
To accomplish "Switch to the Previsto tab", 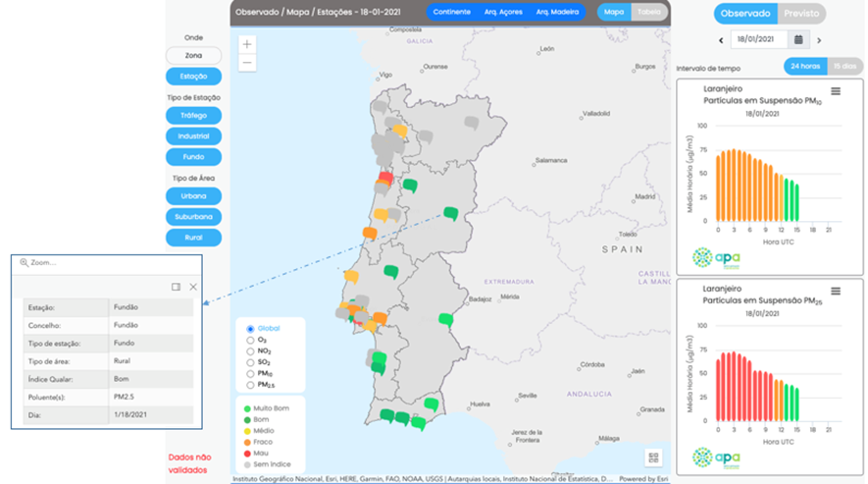I will pyautogui.click(x=800, y=14).
